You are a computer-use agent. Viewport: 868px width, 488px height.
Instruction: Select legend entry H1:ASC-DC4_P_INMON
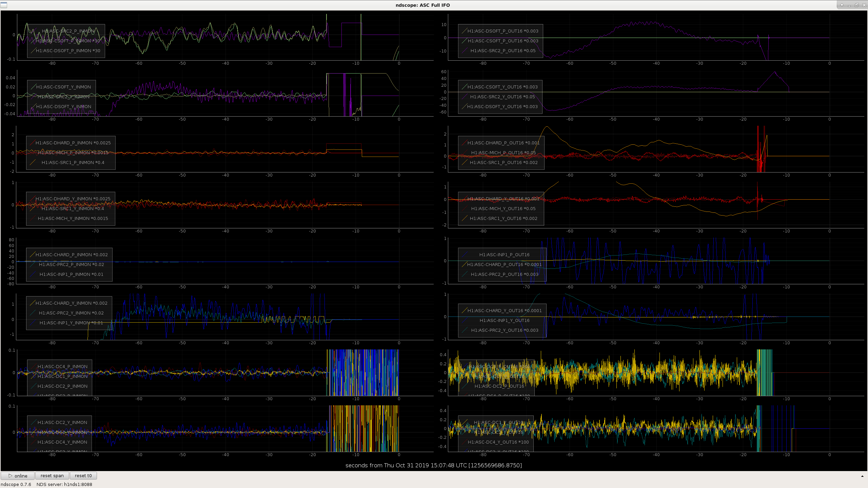[x=62, y=367]
